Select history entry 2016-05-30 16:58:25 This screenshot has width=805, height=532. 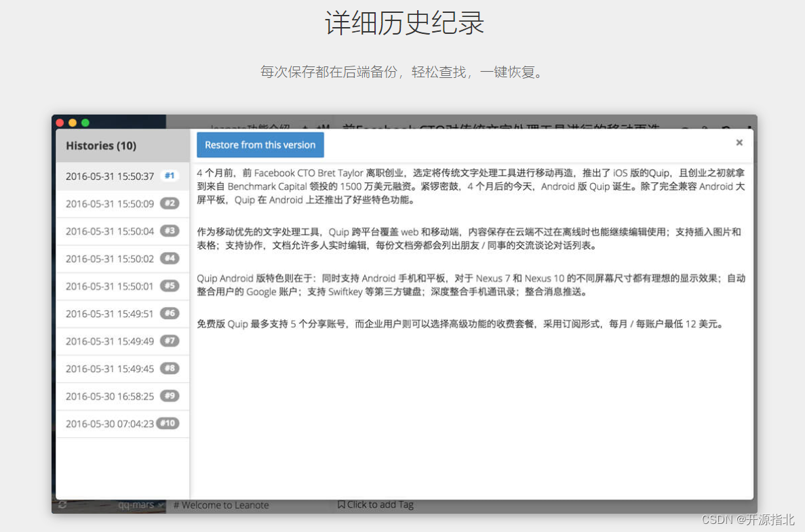(109, 396)
